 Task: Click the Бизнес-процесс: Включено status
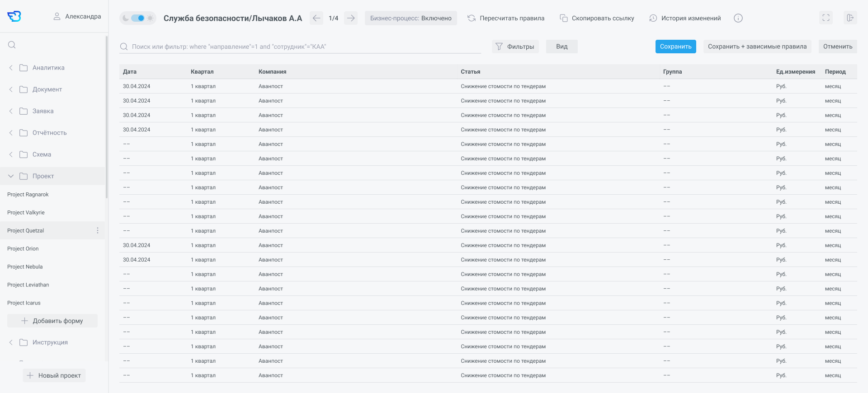click(x=411, y=18)
